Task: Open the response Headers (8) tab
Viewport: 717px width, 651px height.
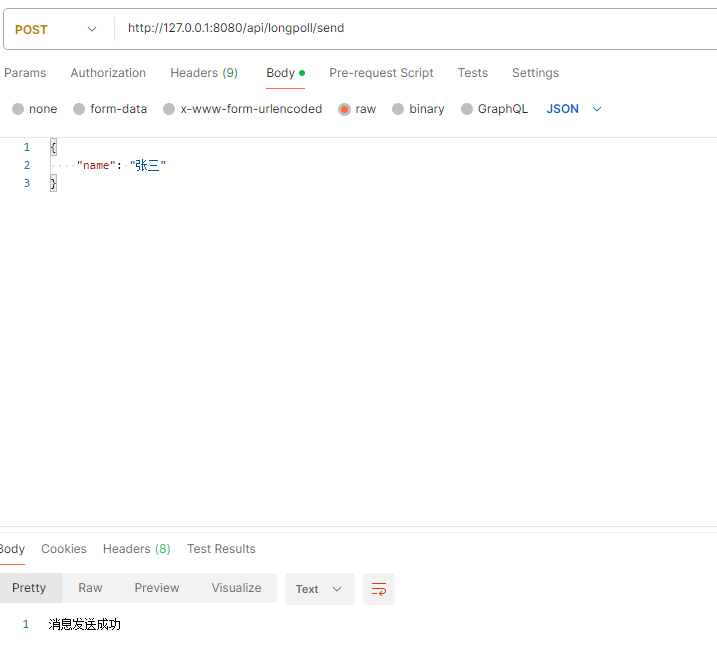Action: [136, 549]
